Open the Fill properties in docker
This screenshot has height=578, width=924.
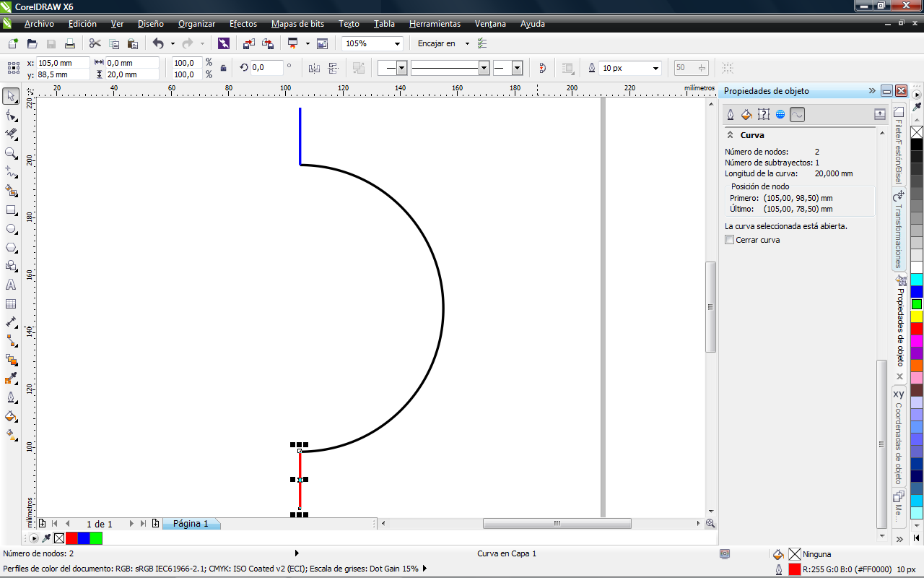pos(746,115)
